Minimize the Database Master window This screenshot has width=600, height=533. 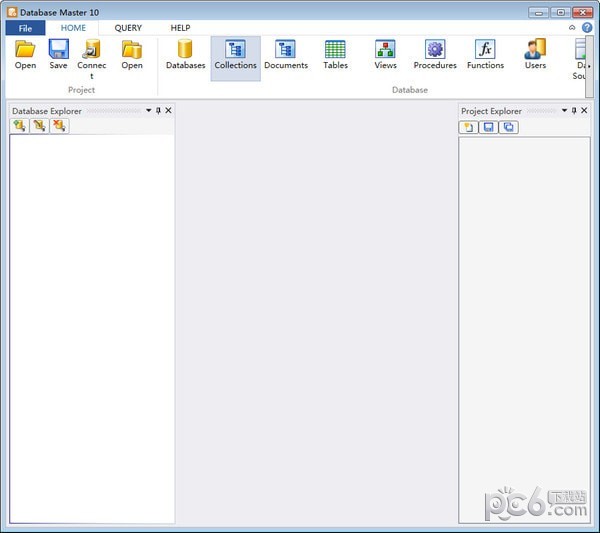click(x=538, y=13)
